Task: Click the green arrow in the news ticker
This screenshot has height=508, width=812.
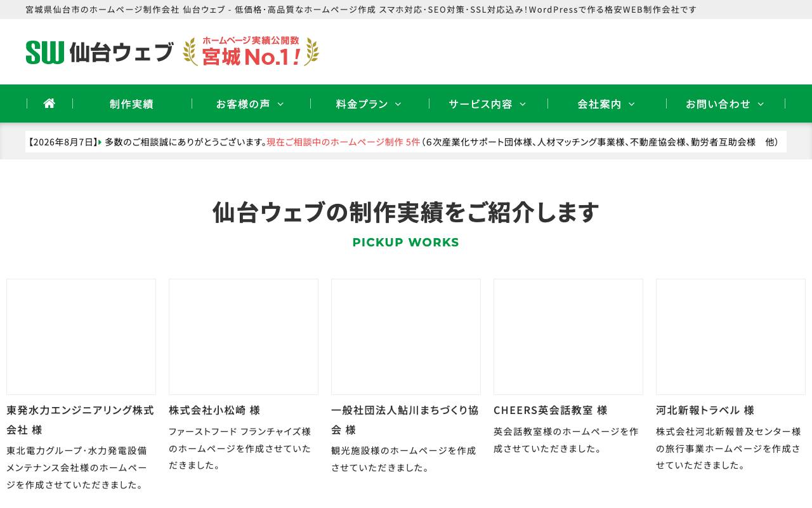Action: tap(100, 142)
